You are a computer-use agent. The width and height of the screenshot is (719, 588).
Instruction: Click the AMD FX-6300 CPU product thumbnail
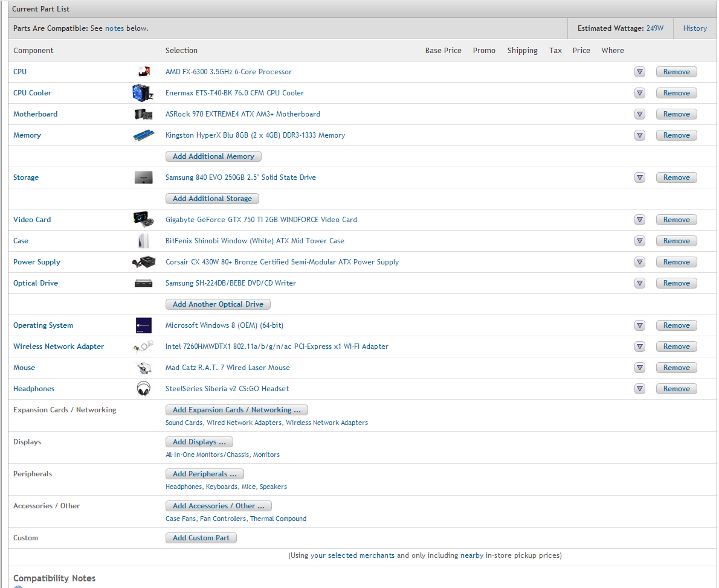(x=144, y=71)
